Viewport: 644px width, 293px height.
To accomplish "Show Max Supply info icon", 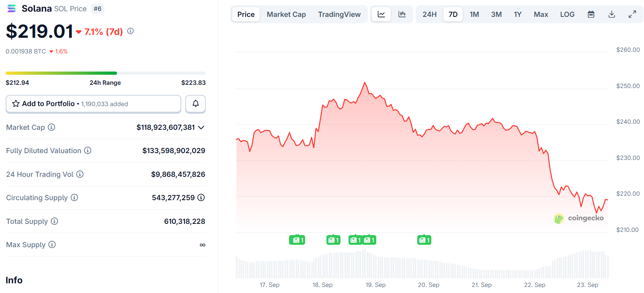I will tap(52, 244).
